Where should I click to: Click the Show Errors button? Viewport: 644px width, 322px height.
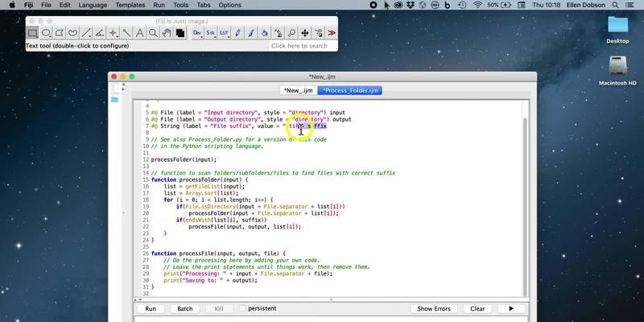pos(434,308)
